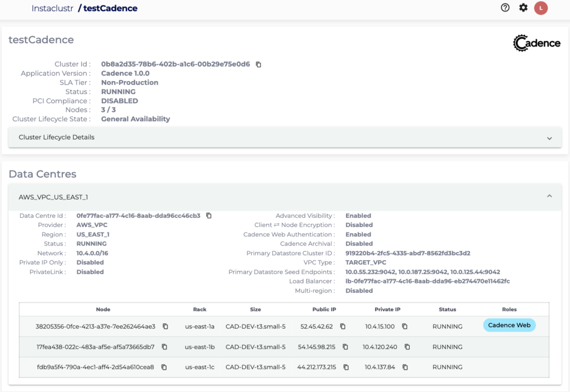This screenshot has height=392, width=570.
Task: Copy public IP 44.212.173.215
Action: pyautogui.click(x=346, y=367)
